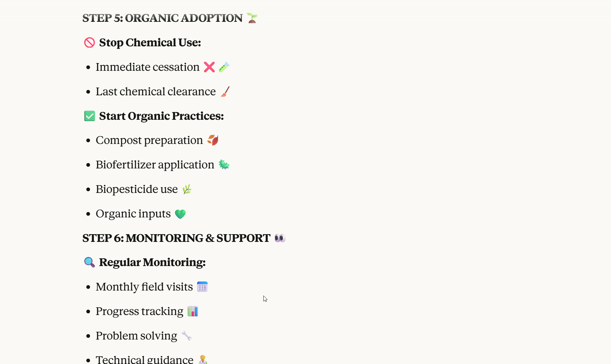Click the fallen leaves emoji beside Compost preparation
611x364 pixels.
[213, 140]
